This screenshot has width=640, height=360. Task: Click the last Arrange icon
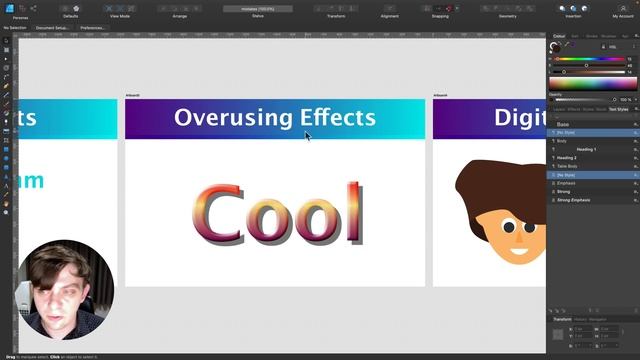coord(196,8)
